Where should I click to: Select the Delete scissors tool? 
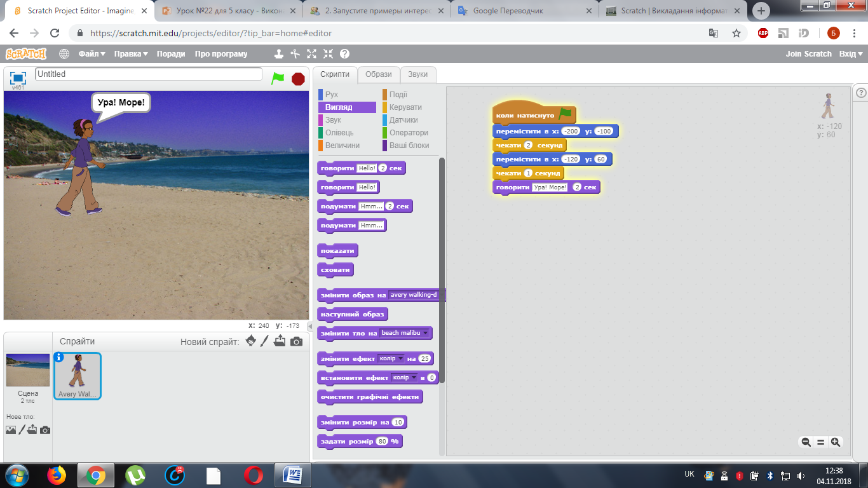click(x=295, y=54)
